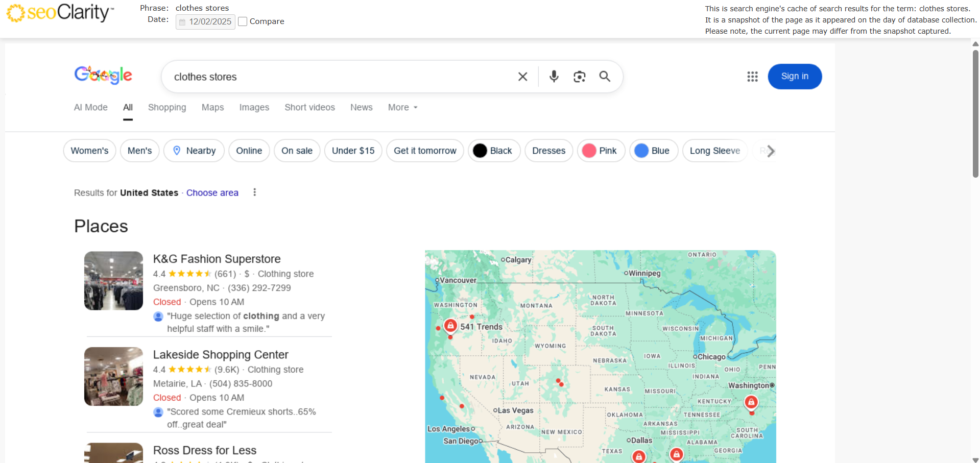Click the magnifying glass search icon
Screen dimensions: 980x463
coord(605,77)
